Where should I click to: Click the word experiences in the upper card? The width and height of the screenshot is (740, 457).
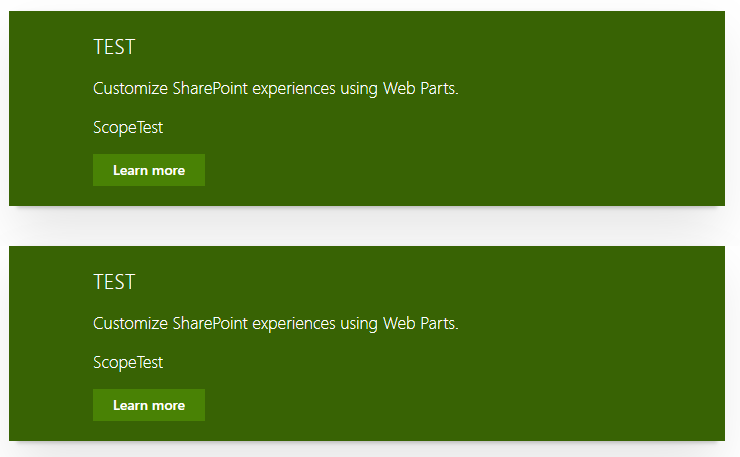(x=294, y=89)
